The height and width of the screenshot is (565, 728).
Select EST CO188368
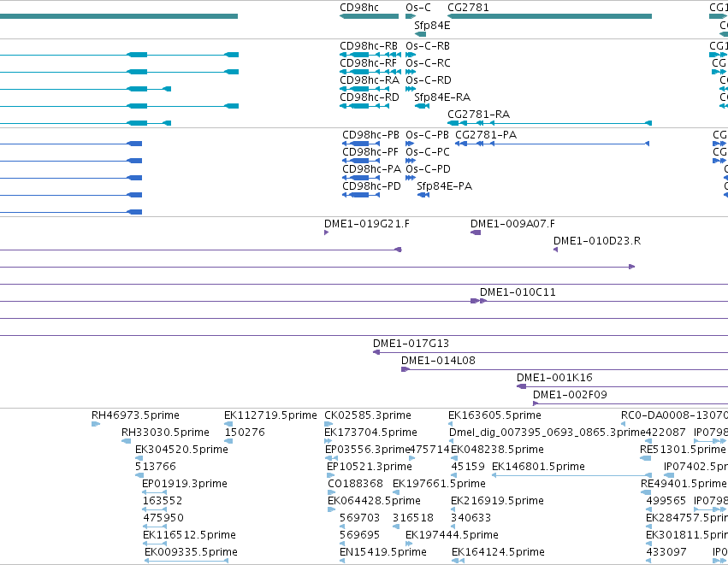[355, 485]
